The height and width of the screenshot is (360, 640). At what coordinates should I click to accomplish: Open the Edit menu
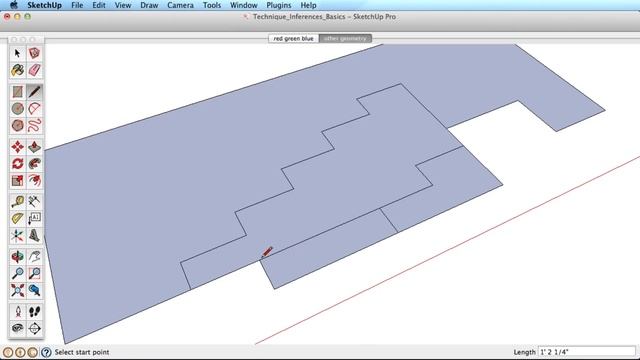tap(98, 5)
